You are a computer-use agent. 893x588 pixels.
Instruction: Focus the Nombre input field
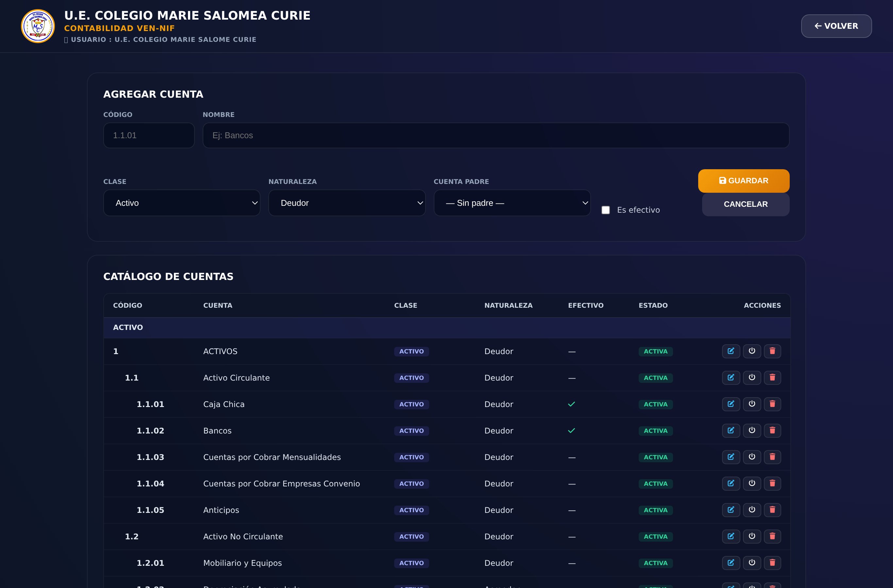coord(496,135)
